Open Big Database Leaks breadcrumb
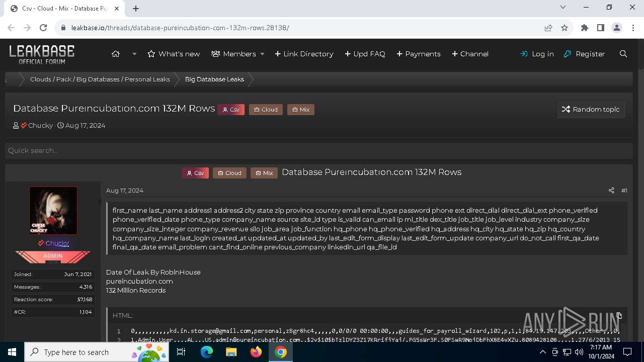Image resolution: width=644 pixels, height=362 pixels. (x=214, y=79)
